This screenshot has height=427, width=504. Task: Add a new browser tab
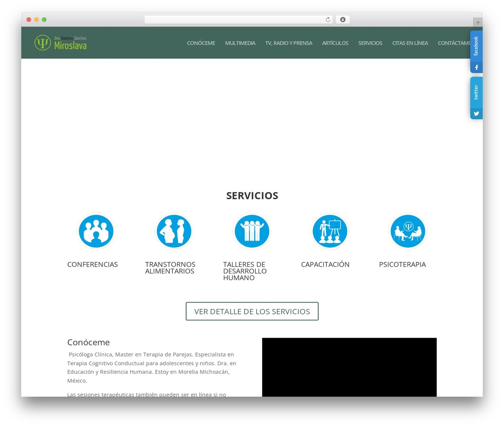[478, 22]
